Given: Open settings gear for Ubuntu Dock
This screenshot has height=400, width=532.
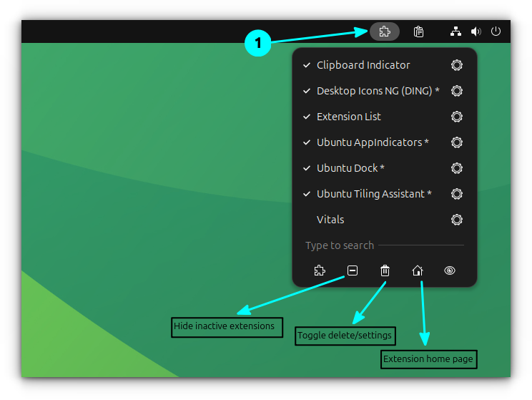Looking at the screenshot, I should click(457, 168).
